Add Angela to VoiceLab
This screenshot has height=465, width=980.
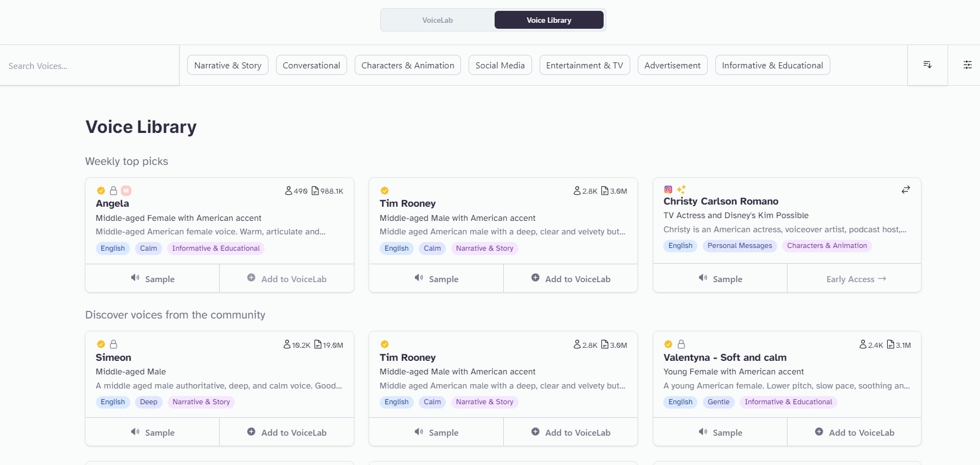[287, 278]
